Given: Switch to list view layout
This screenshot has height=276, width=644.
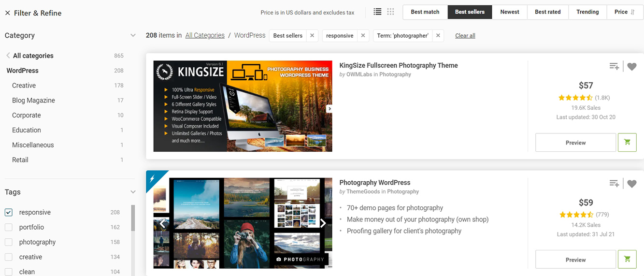Looking at the screenshot, I should click(378, 12).
